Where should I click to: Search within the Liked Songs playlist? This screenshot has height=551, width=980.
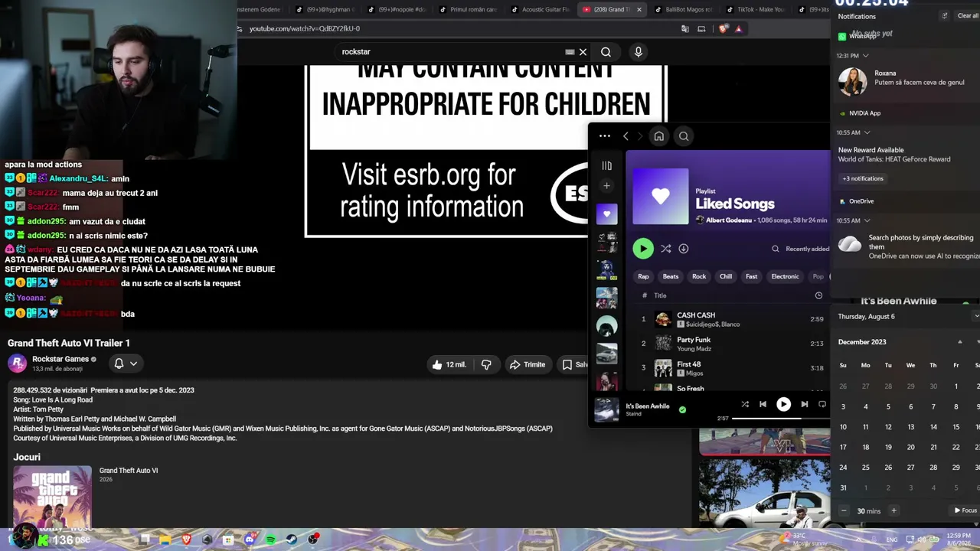click(776, 249)
